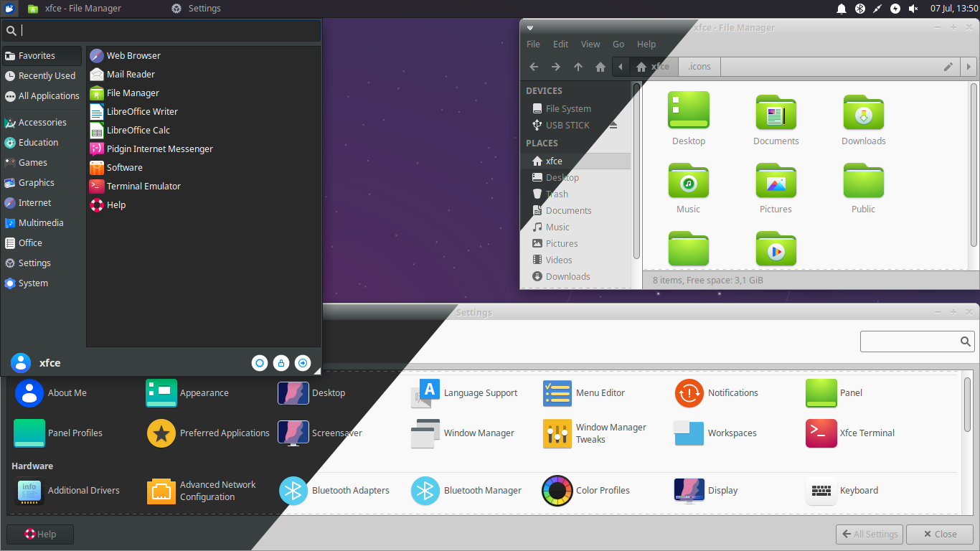Select the Office category in menu

42,243
